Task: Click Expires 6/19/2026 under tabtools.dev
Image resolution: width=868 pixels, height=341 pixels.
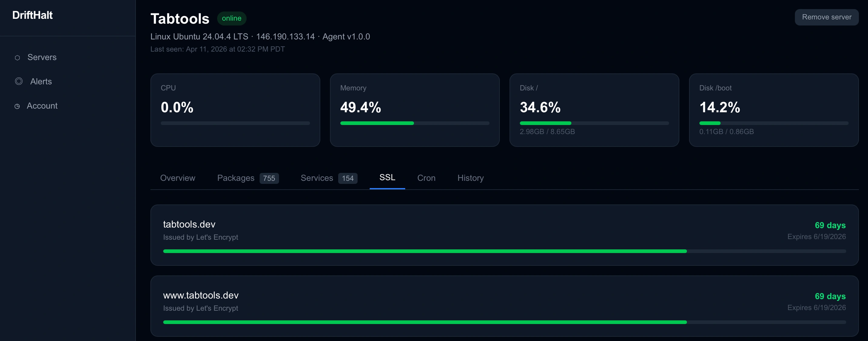Action: coord(816,237)
